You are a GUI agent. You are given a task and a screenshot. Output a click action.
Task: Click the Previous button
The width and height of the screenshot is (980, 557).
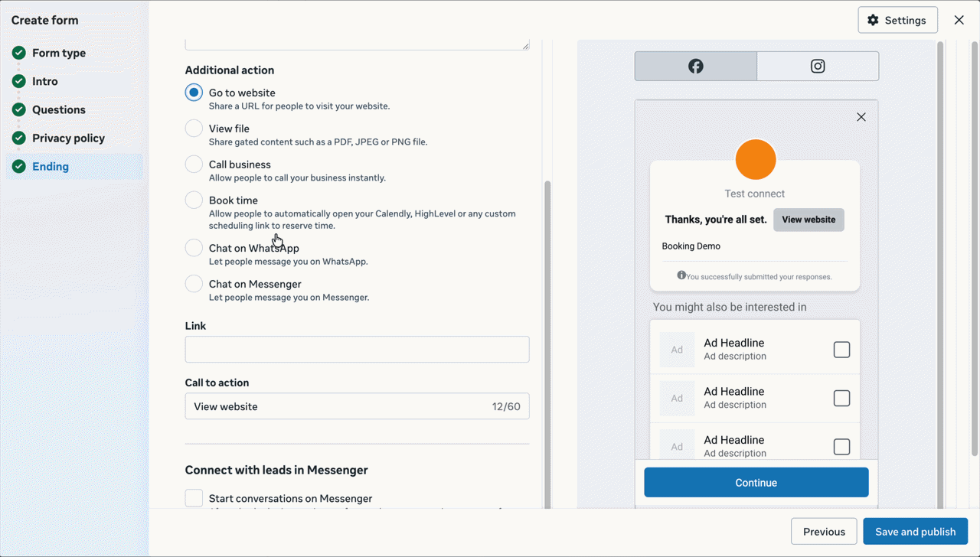824,532
